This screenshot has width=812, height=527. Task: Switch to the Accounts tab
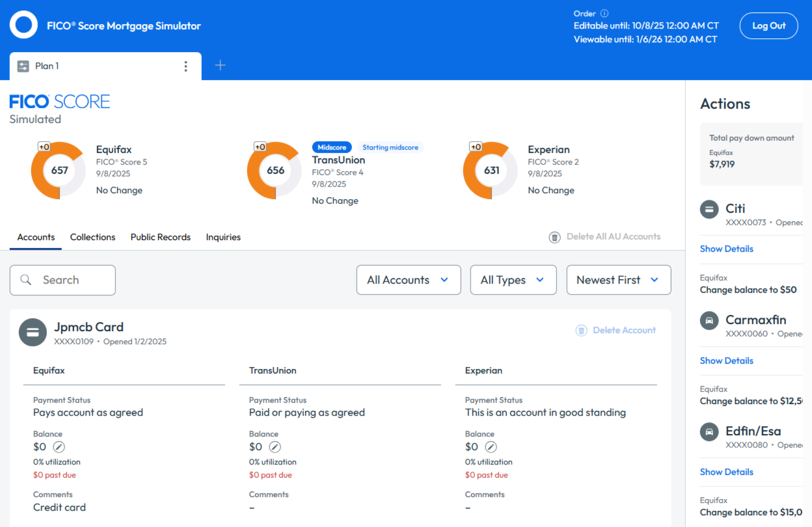(36, 237)
